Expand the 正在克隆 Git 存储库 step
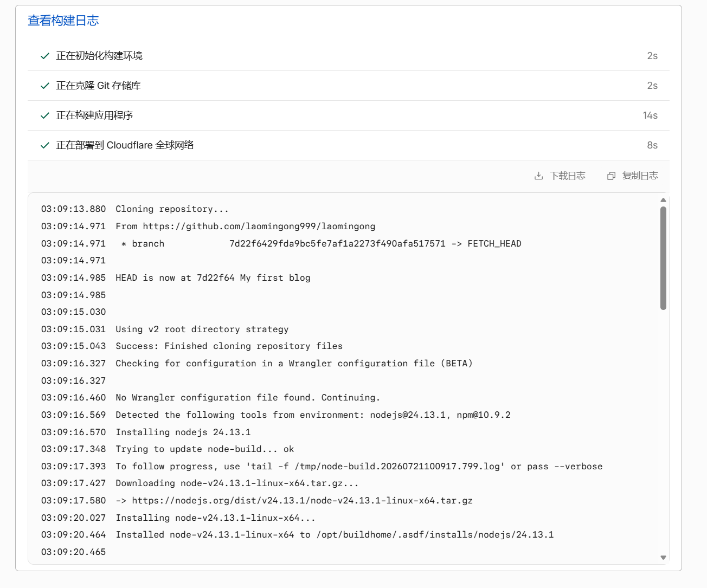Screen dimensions: 707x588 pos(349,86)
